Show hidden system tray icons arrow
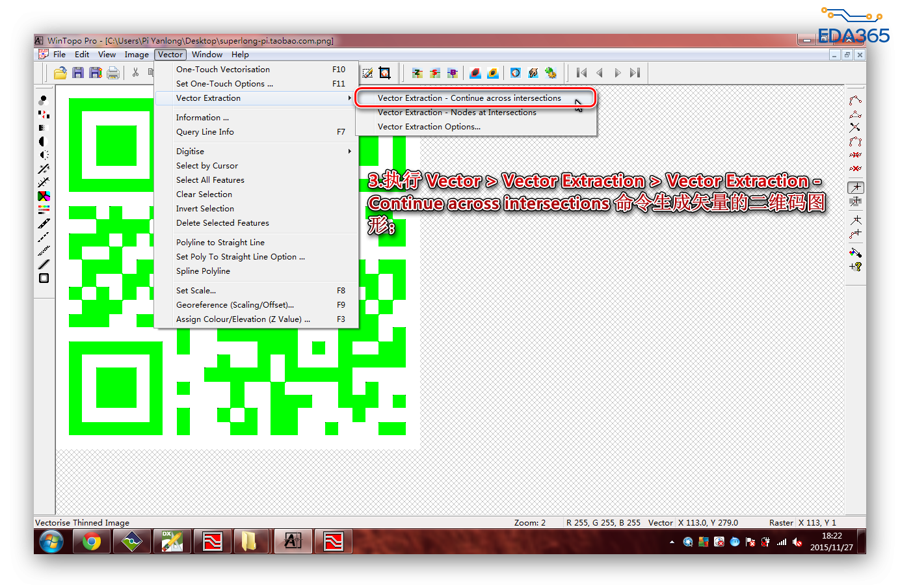Viewport: 900px width, 588px height. 672,542
